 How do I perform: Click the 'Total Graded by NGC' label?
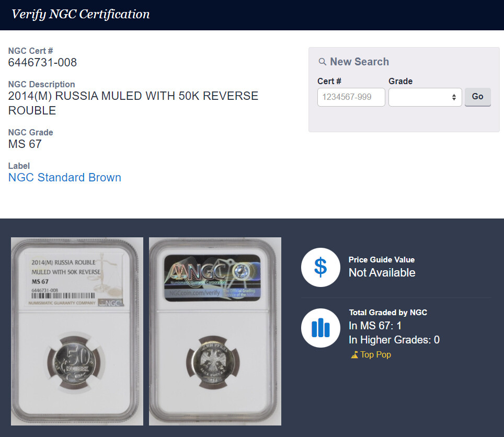388,312
